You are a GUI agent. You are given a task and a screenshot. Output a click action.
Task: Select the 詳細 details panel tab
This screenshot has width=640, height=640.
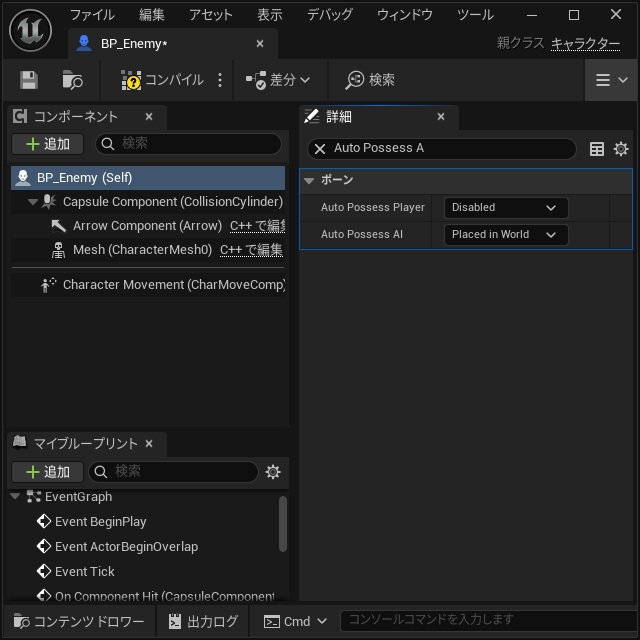point(379,117)
